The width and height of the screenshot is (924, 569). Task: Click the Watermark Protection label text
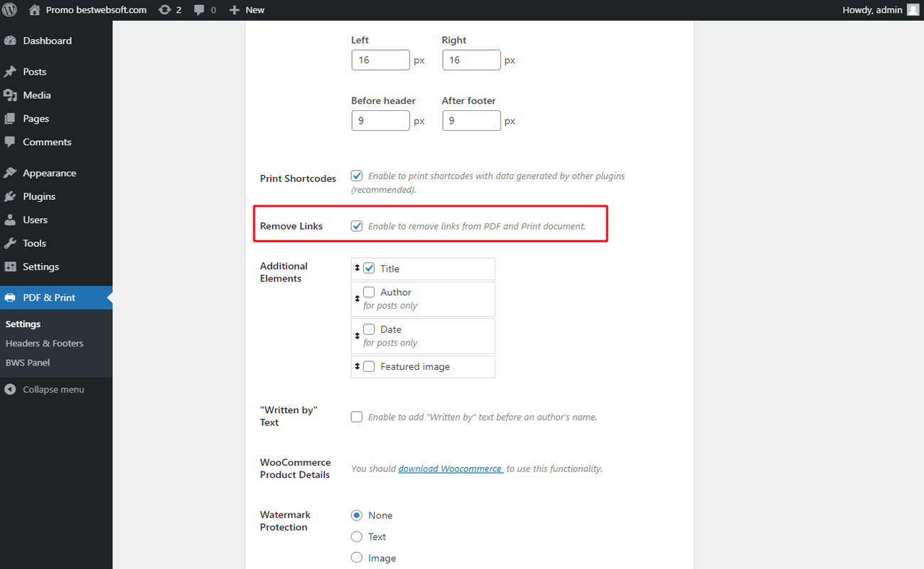285,521
